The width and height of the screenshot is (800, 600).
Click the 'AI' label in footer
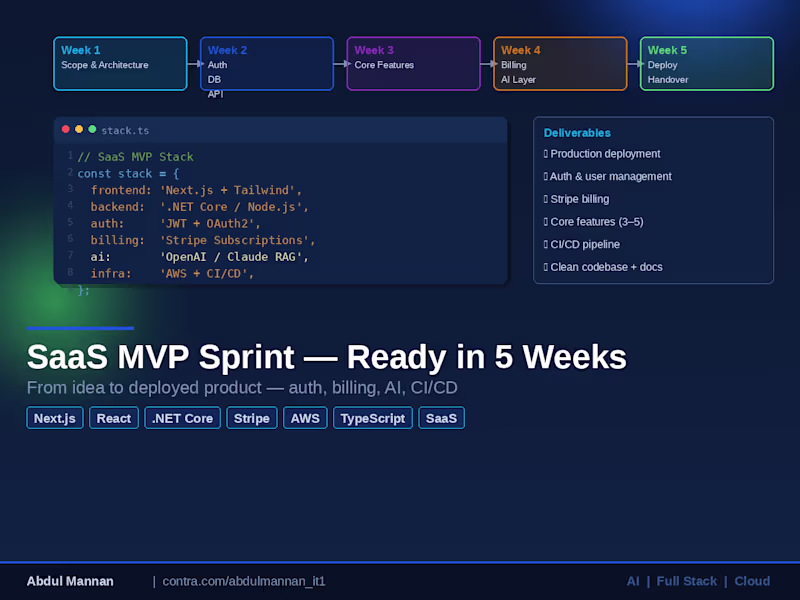tap(633, 581)
